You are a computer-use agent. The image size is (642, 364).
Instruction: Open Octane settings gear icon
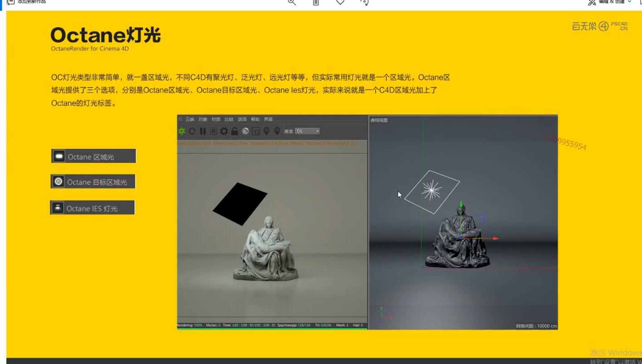224,131
